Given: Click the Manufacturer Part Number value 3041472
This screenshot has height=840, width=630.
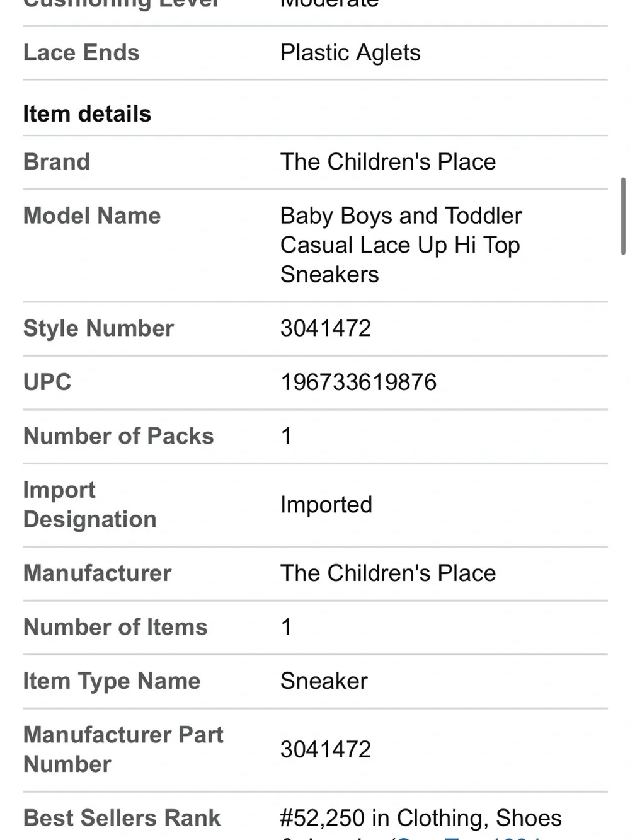Looking at the screenshot, I should click(326, 749).
